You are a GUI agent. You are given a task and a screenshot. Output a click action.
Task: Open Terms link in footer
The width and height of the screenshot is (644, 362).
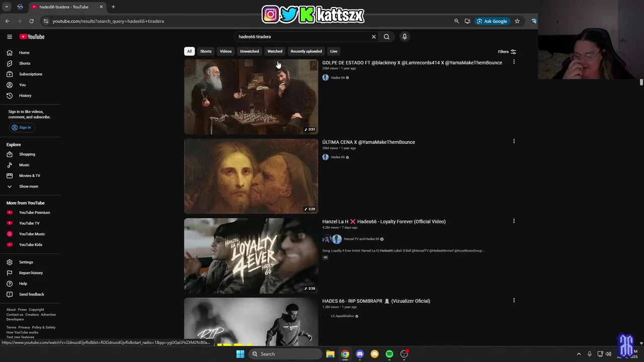click(x=11, y=327)
